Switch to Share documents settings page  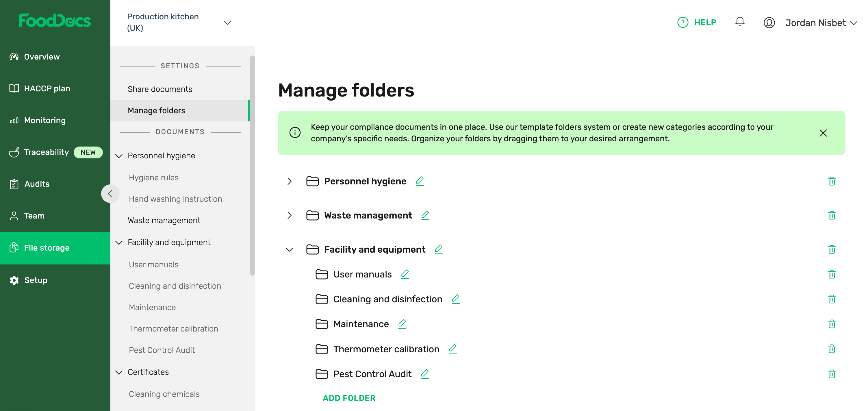pos(160,89)
